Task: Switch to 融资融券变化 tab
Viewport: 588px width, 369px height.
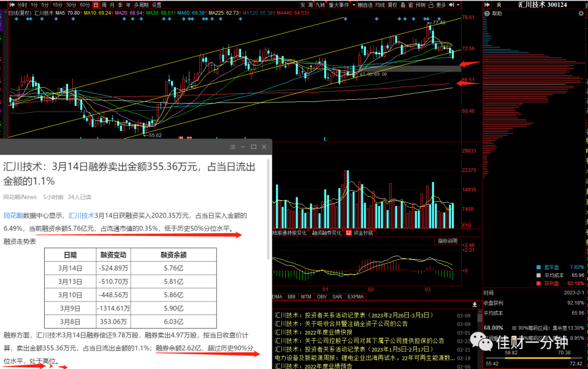Action: pos(327,233)
